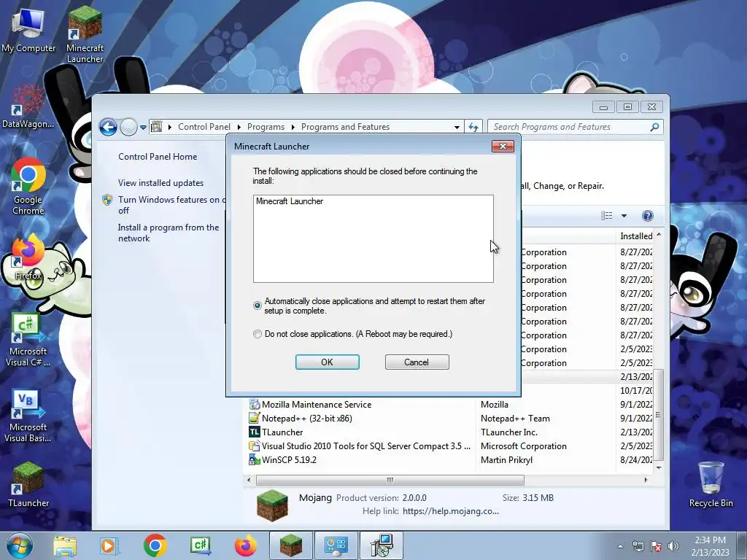This screenshot has height=560, width=747.
Task: Expand the Control Panel breadcrumb arrow
Action: 239,127
